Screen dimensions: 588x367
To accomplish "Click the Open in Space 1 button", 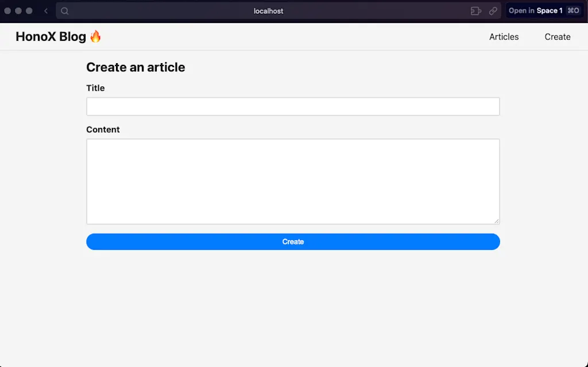I will 544,10.
